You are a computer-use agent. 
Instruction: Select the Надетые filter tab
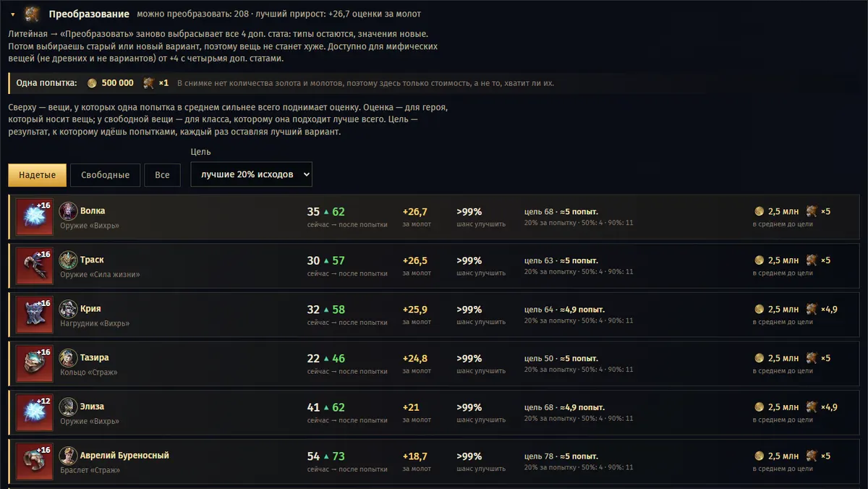[38, 175]
